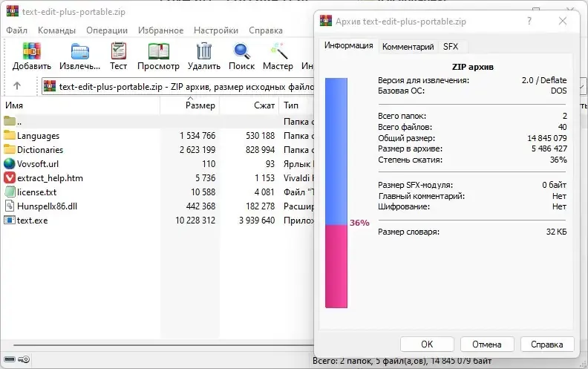The width and height of the screenshot is (588, 369).
Task: Click the license.txt file icon
Action: click(10, 192)
